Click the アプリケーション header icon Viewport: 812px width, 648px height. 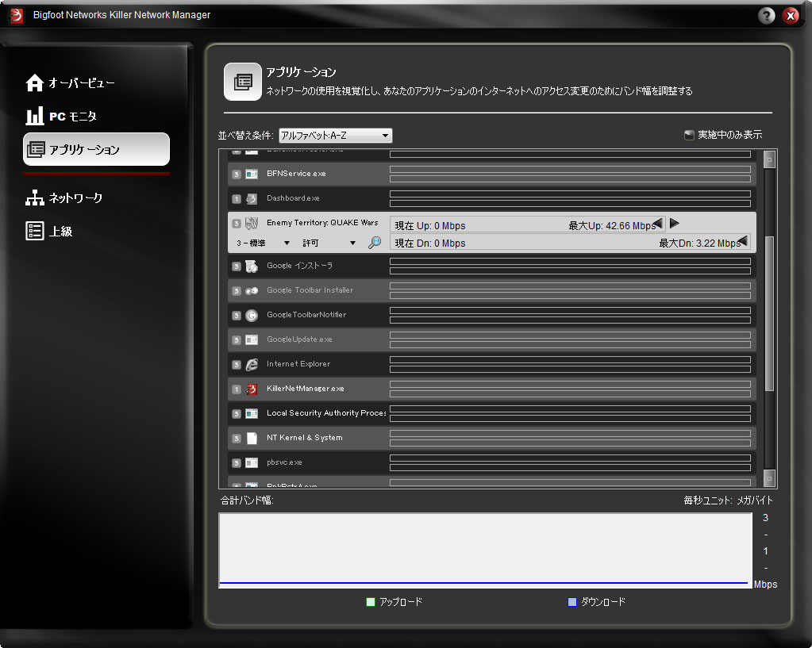[243, 82]
